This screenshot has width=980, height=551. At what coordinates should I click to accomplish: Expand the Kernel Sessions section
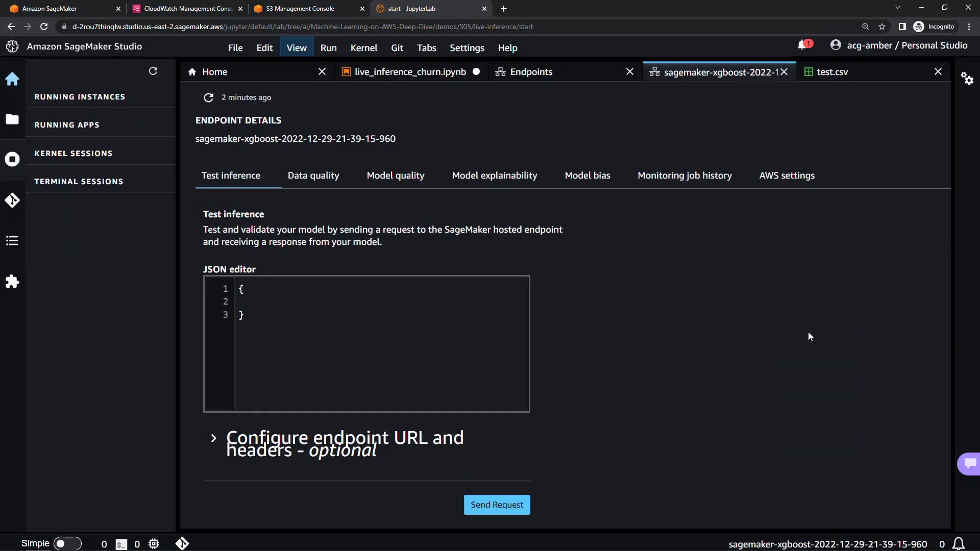tap(73, 154)
